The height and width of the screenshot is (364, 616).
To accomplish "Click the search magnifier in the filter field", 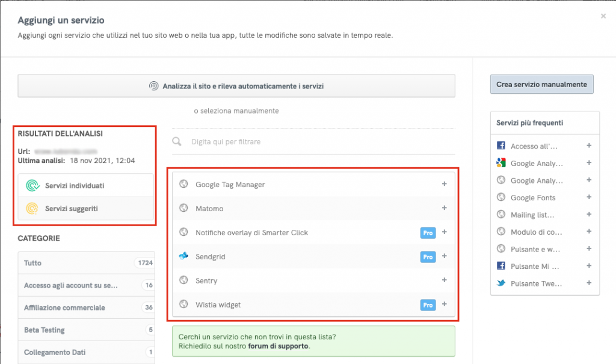I will pos(176,141).
